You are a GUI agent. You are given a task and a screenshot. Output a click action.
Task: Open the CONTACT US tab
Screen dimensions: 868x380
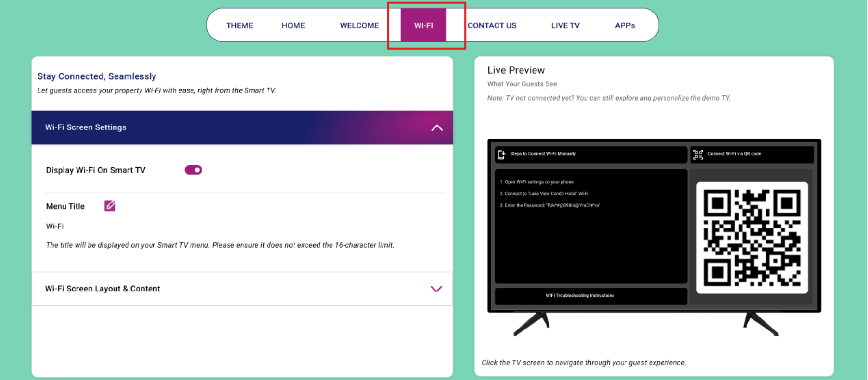click(492, 25)
